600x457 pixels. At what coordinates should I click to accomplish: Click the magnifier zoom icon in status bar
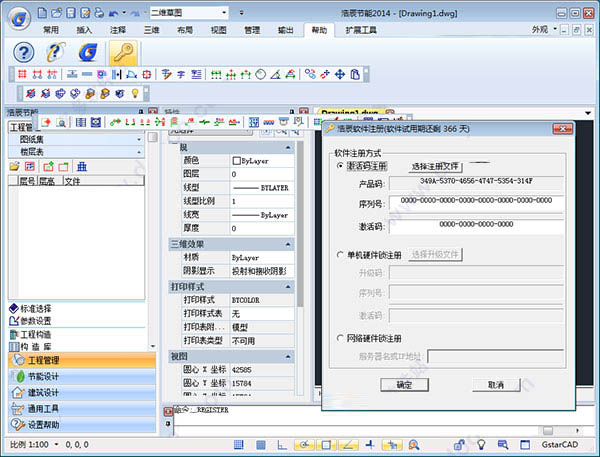click(414, 444)
